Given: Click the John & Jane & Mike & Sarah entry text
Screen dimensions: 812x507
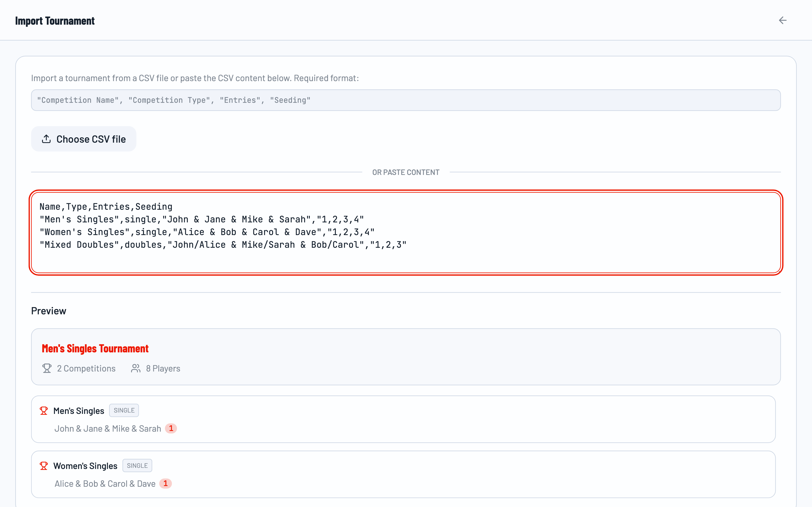Looking at the screenshot, I should (x=108, y=428).
